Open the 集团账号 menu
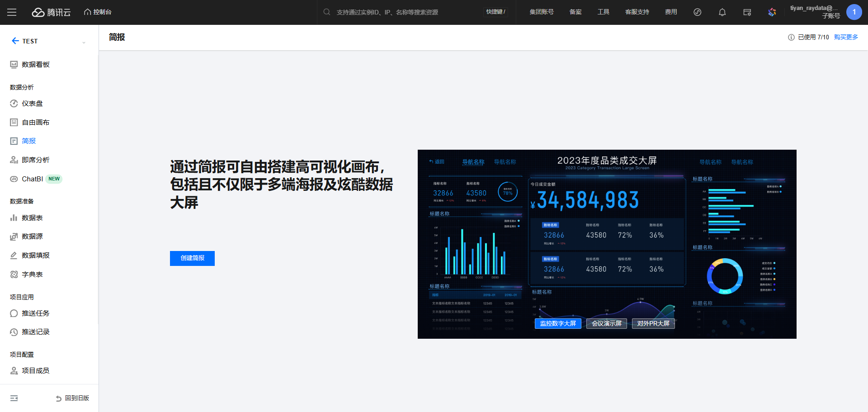 541,12
